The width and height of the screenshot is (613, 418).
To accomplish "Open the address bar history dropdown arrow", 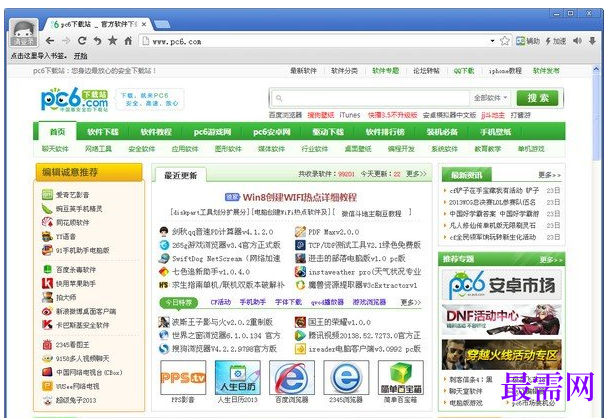I will (492, 41).
